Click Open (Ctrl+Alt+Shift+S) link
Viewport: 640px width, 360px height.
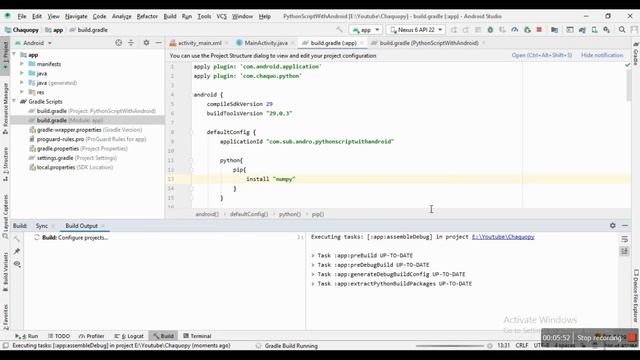(x=542, y=55)
